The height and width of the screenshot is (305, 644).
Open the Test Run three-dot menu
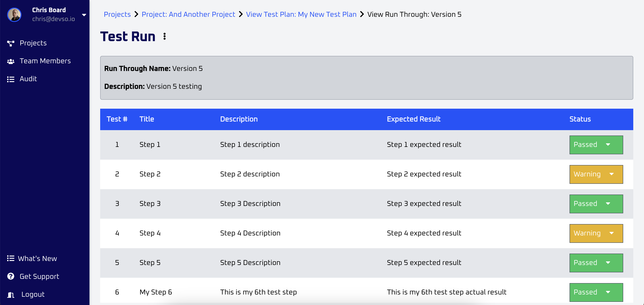coord(165,36)
